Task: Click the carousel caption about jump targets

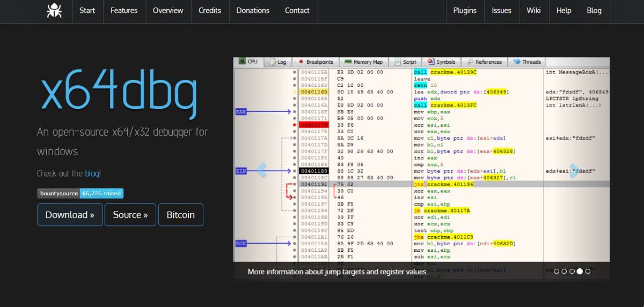Action: [x=338, y=272]
